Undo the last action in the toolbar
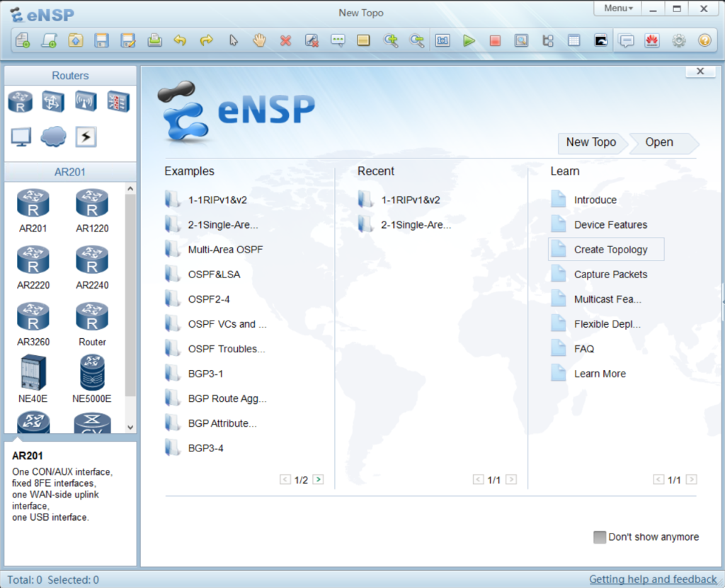 pyautogui.click(x=181, y=40)
